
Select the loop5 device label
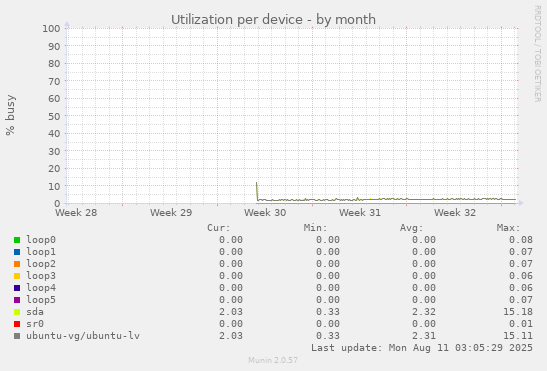click(x=41, y=300)
